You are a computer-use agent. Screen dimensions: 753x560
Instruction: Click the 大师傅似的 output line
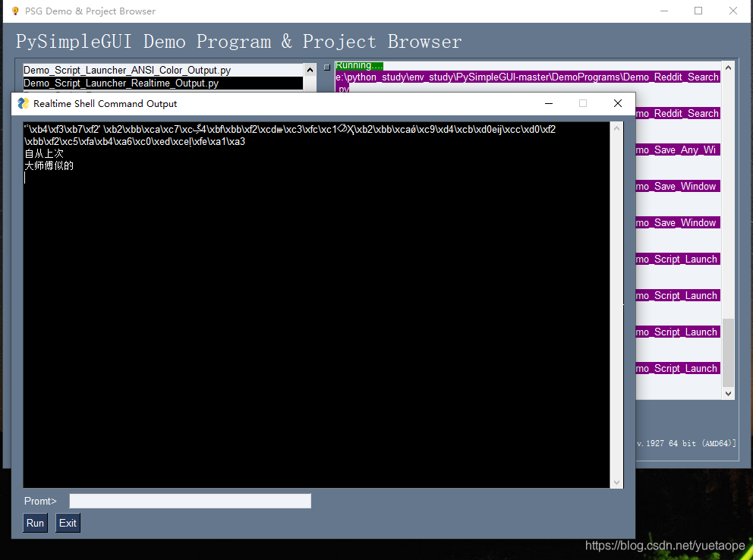coord(49,165)
